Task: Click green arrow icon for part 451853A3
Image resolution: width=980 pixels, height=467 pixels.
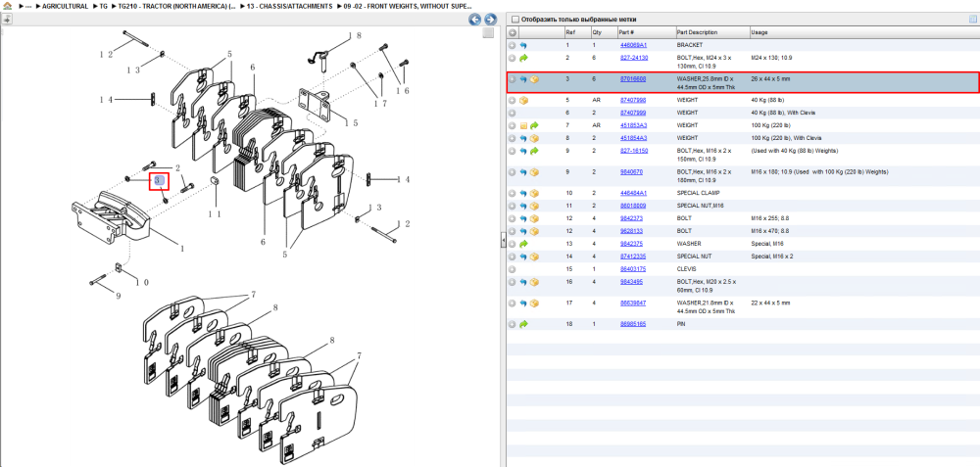Action: (534, 125)
